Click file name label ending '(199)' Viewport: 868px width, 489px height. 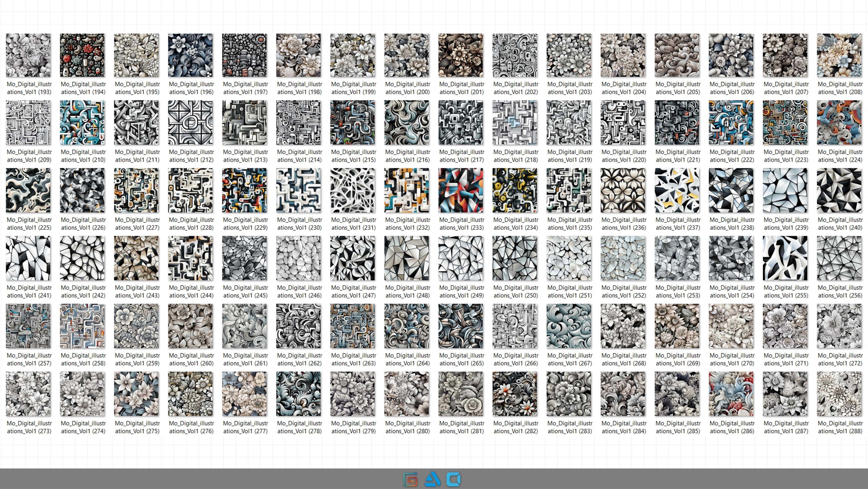click(354, 88)
